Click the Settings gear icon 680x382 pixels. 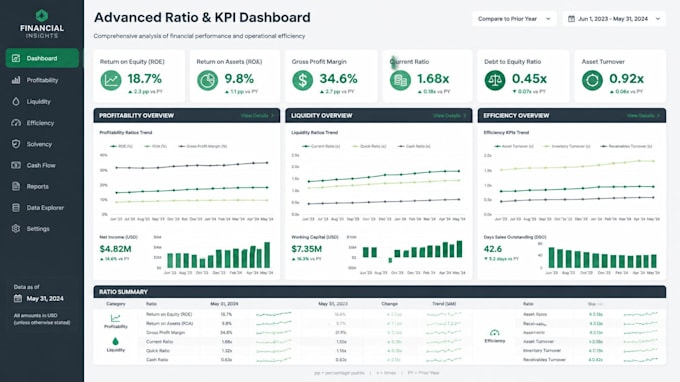pos(16,229)
